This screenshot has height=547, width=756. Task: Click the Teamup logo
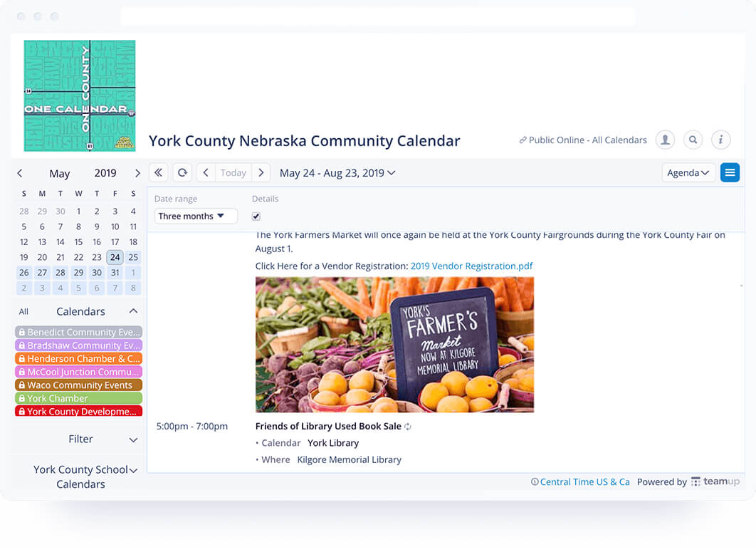(715, 481)
